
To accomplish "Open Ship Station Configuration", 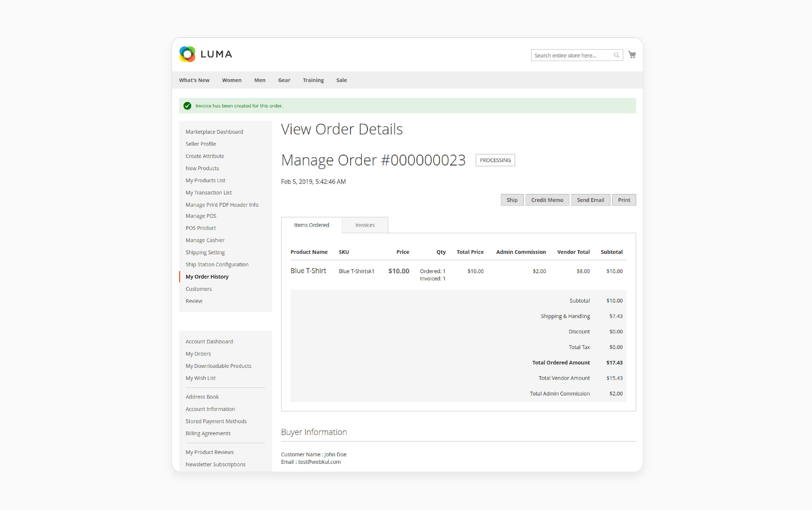I will click(x=217, y=265).
